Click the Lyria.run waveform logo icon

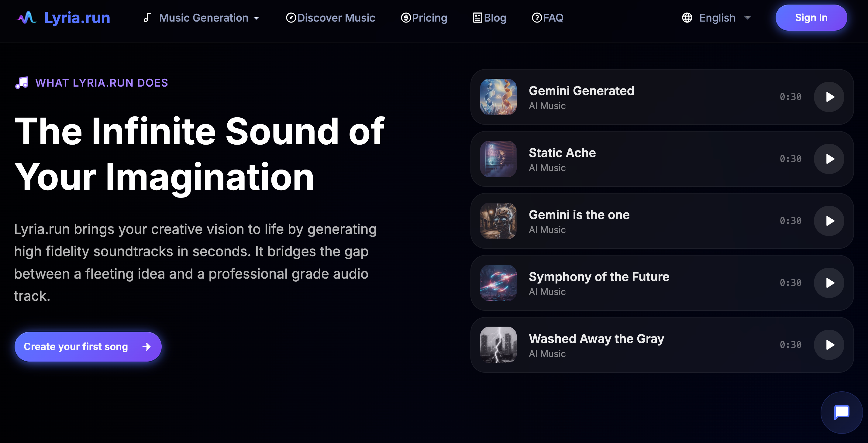[x=27, y=18]
